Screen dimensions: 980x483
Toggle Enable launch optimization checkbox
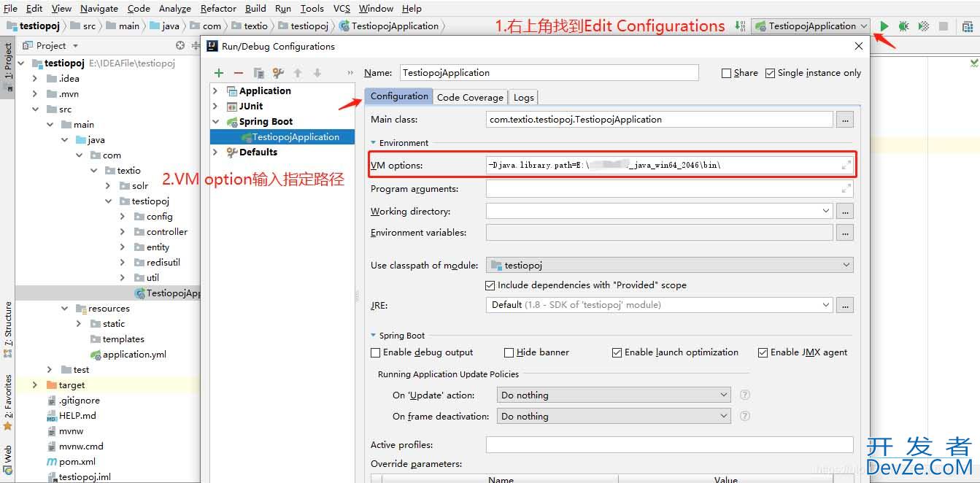(617, 352)
